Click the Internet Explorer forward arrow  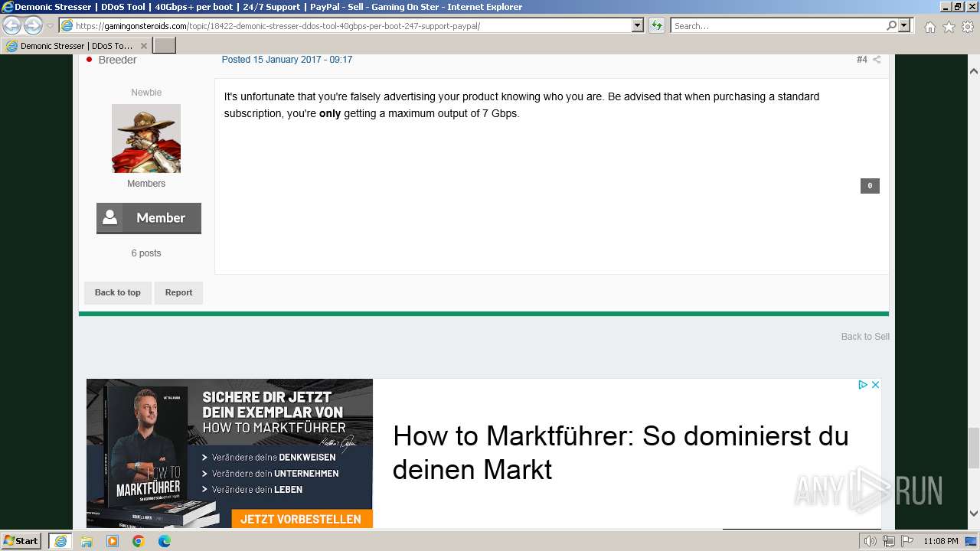pyautogui.click(x=33, y=26)
